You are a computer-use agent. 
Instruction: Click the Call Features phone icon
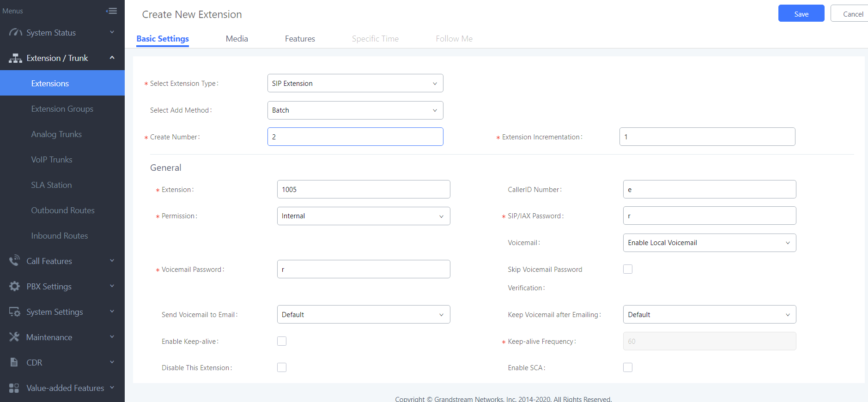pos(15,261)
